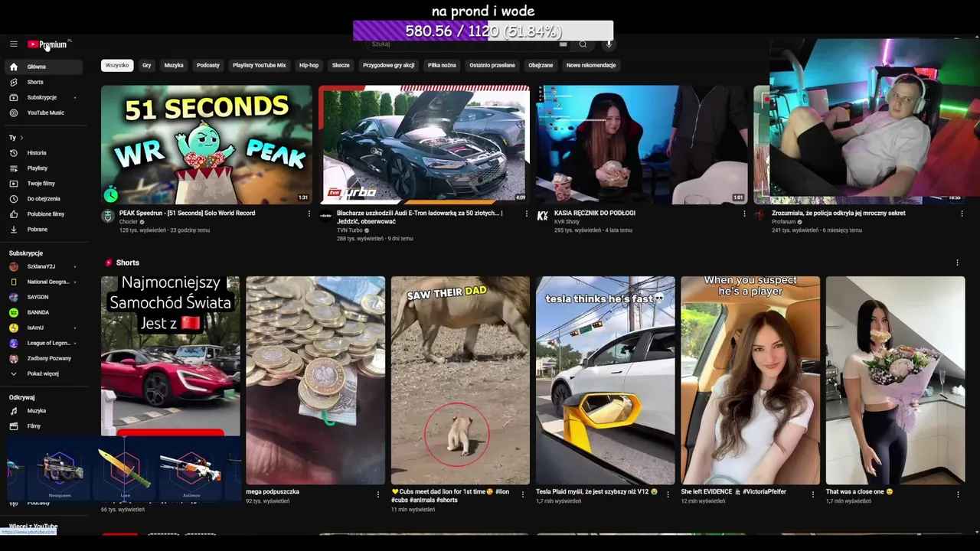Click the YouTube Premium logo

[x=47, y=44]
